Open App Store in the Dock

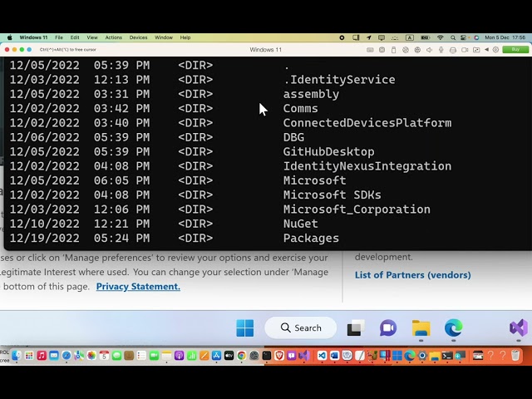(216, 355)
